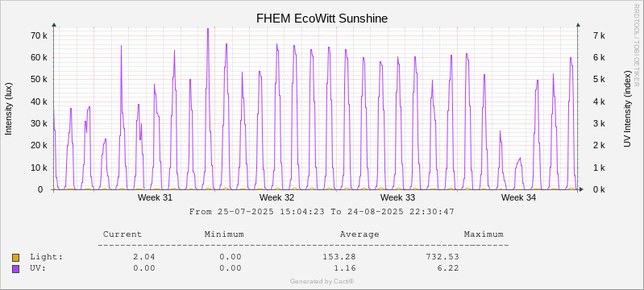Click the Current column header
The image size is (644, 290).
pyautogui.click(x=123, y=234)
